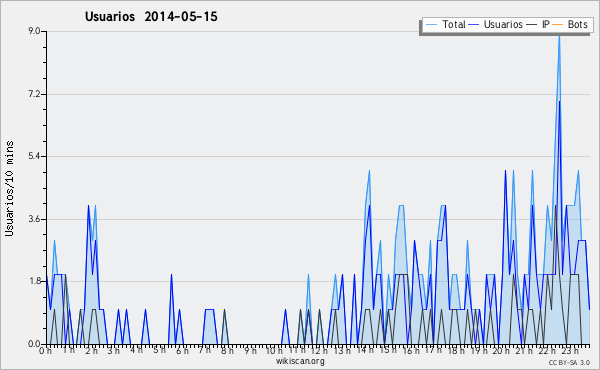Click the CC BY-SA 3.0 license text
Image resolution: width=600 pixels, height=370 pixels.
click(569, 362)
